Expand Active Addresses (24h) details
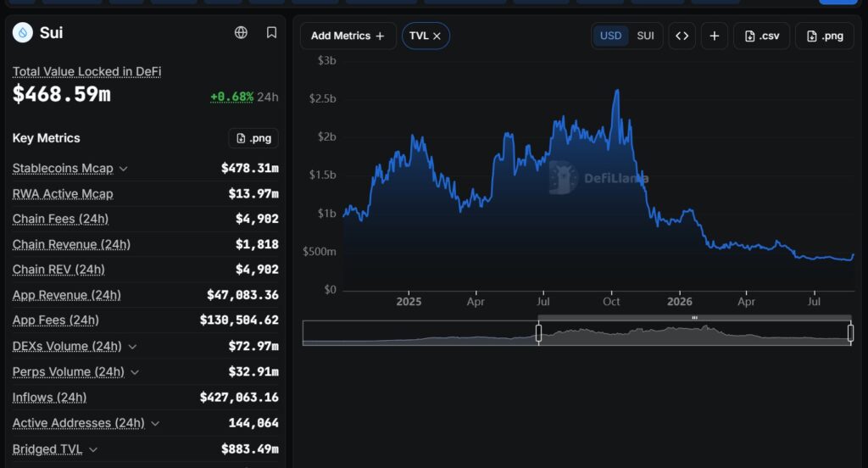This screenshot has width=868, height=468. 155,424
